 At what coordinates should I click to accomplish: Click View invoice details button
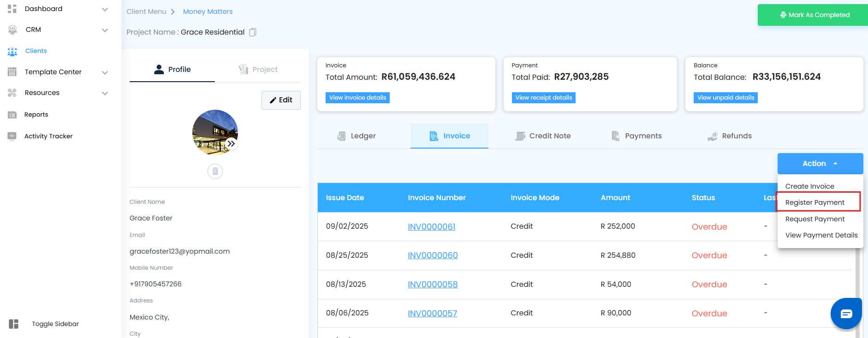pos(357,98)
